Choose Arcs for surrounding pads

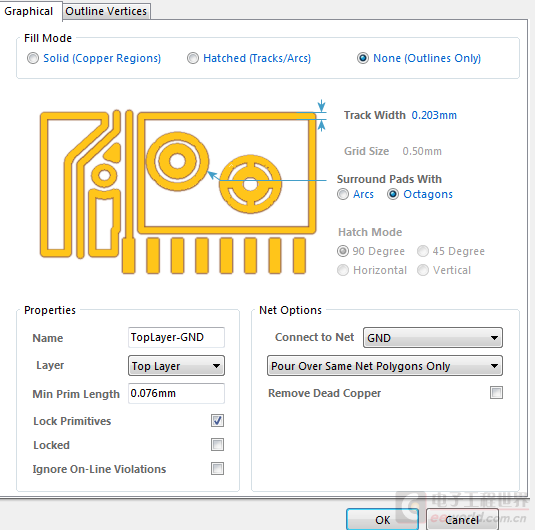click(343, 194)
